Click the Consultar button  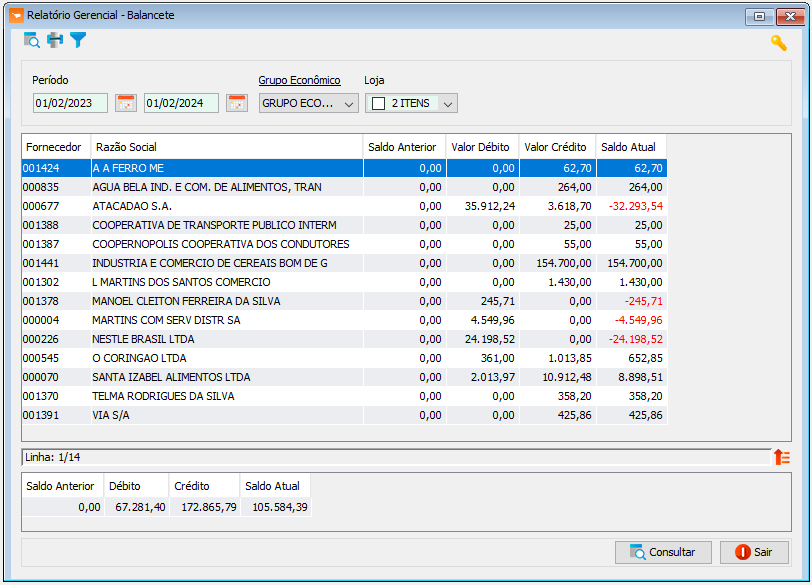pos(663,552)
